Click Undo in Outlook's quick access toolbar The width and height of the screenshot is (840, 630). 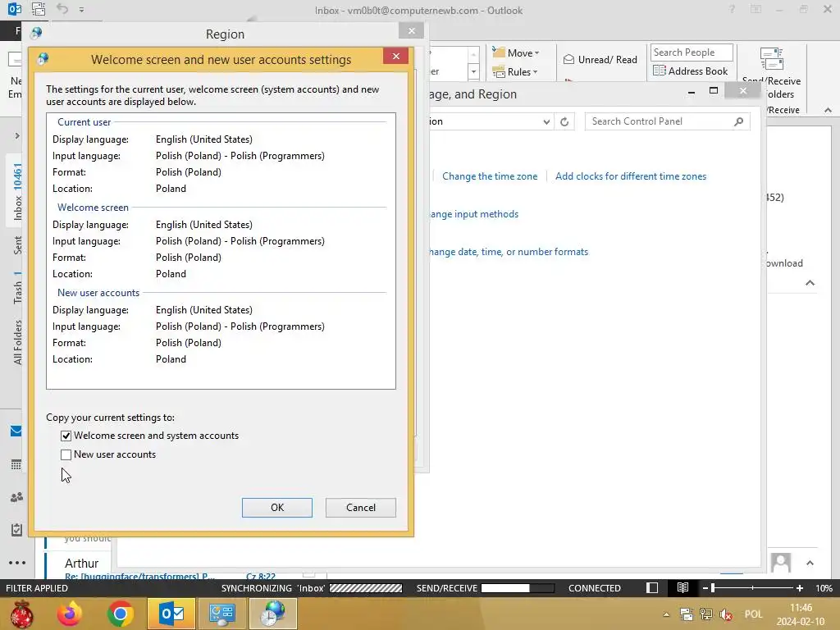(x=62, y=9)
